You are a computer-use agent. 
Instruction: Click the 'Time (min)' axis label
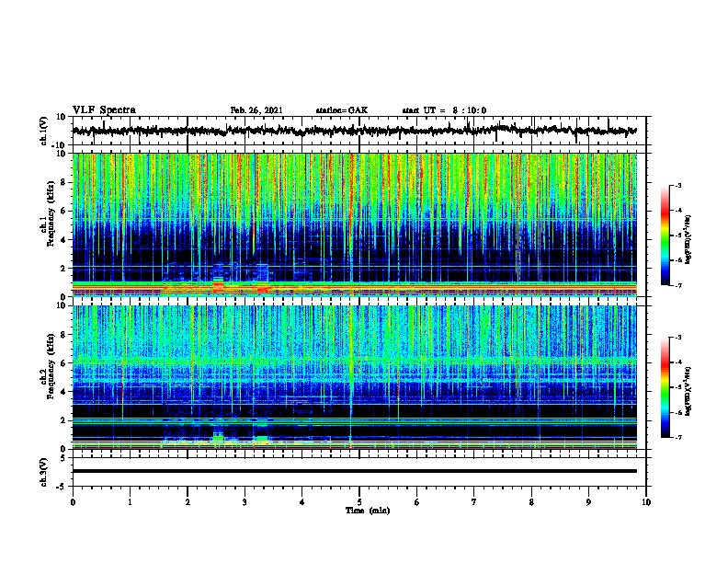click(x=368, y=511)
